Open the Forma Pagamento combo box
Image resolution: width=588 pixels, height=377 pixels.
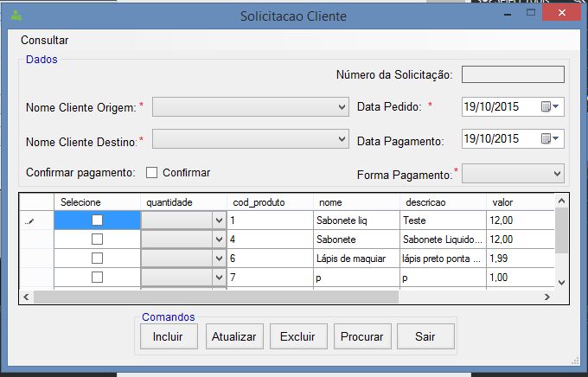click(x=513, y=173)
